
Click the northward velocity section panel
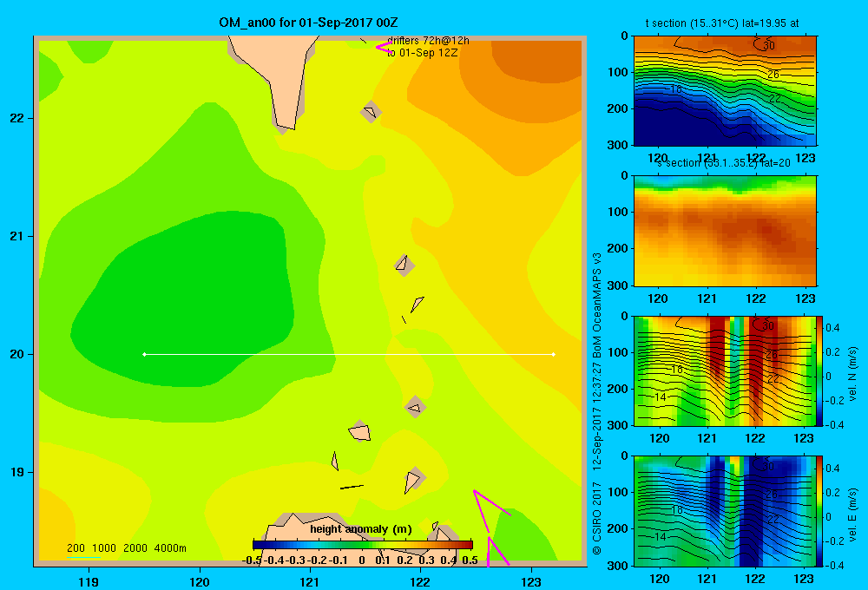(725, 370)
